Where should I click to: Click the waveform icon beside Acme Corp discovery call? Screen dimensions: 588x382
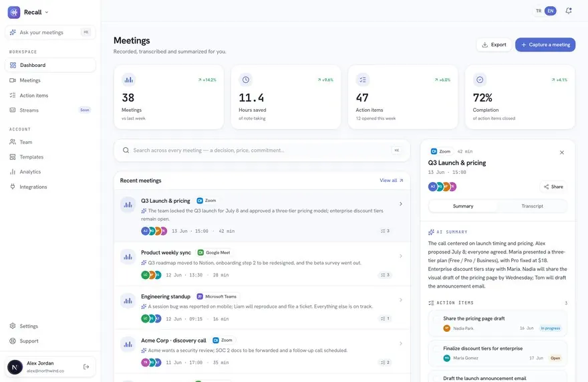pyautogui.click(x=128, y=345)
